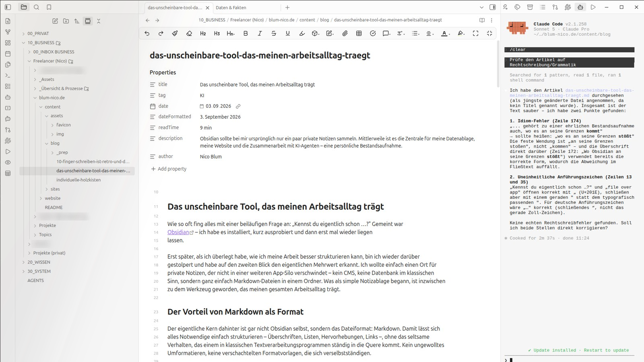
Task: Open text color dropdown arrow
Action: [449, 34]
